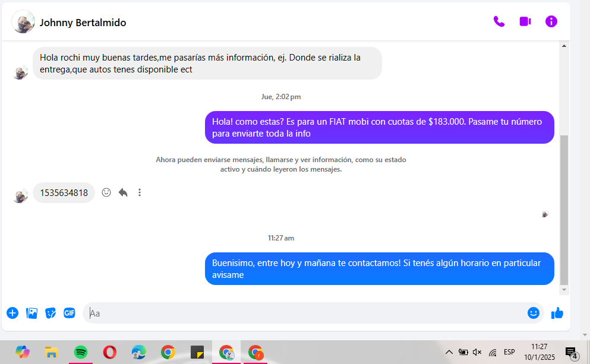Click the small seen-receipt avatar

coord(545,214)
